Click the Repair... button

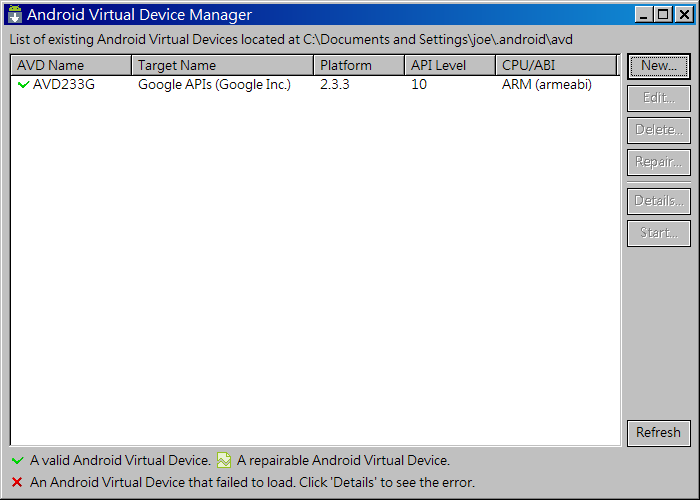point(658,162)
